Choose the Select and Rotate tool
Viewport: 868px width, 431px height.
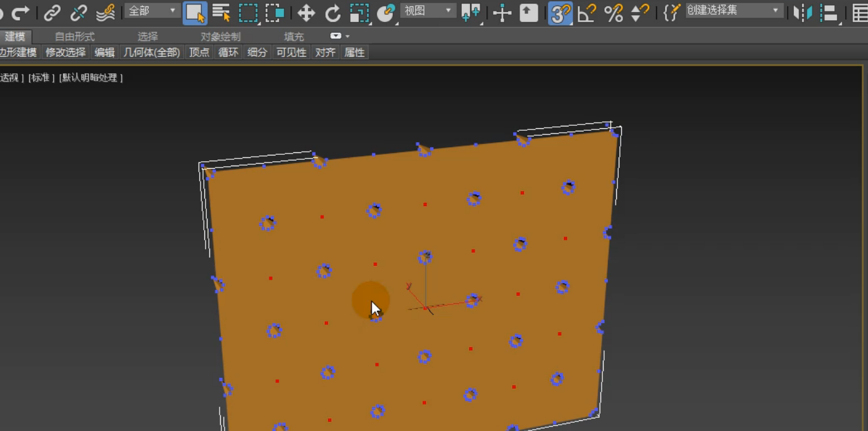click(333, 13)
